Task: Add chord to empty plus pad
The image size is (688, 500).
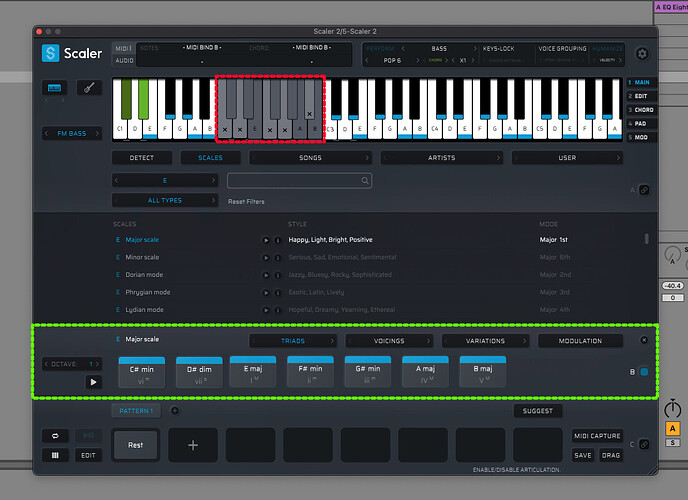Action: coord(193,445)
